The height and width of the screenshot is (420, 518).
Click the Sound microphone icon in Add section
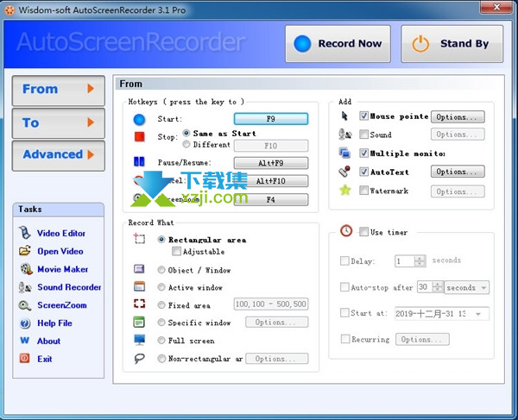point(344,135)
